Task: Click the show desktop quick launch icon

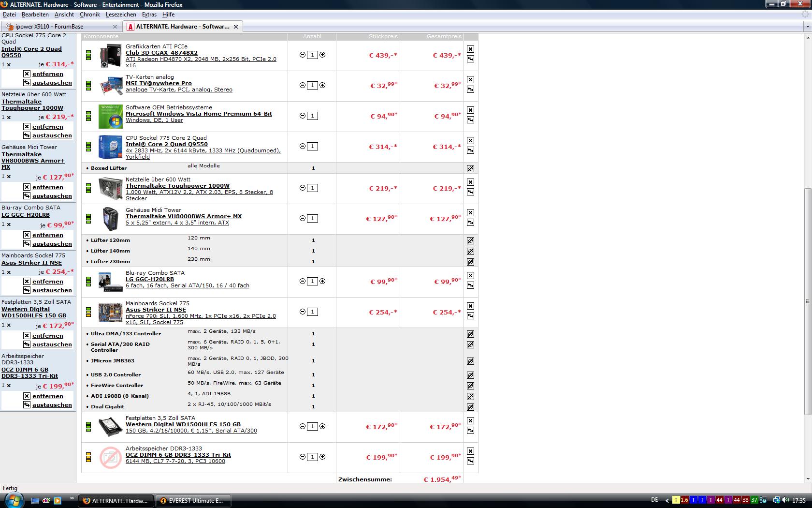Action: tap(35, 501)
